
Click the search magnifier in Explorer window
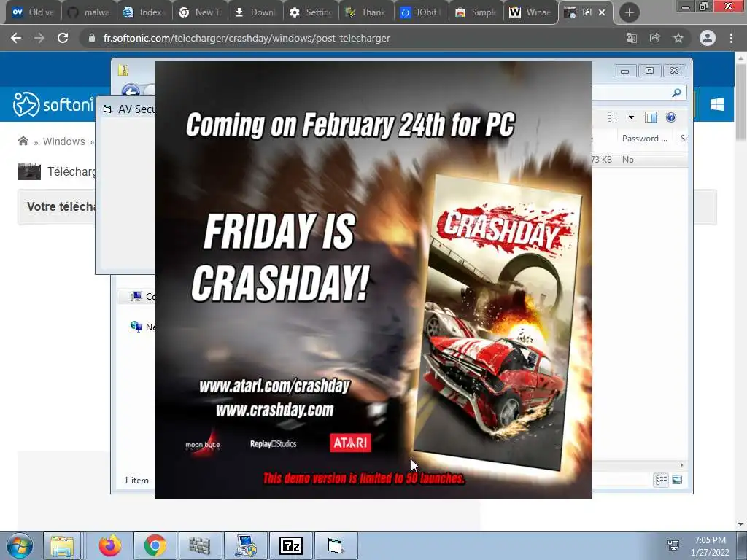coord(676,93)
